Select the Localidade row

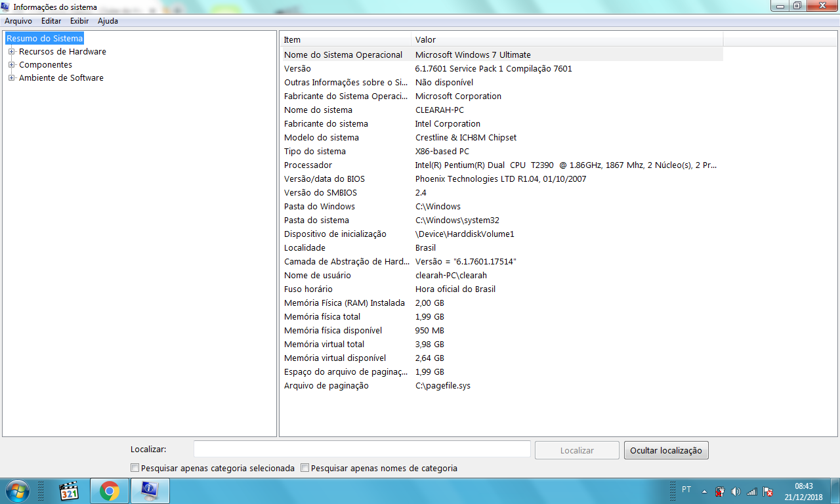point(502,247)
